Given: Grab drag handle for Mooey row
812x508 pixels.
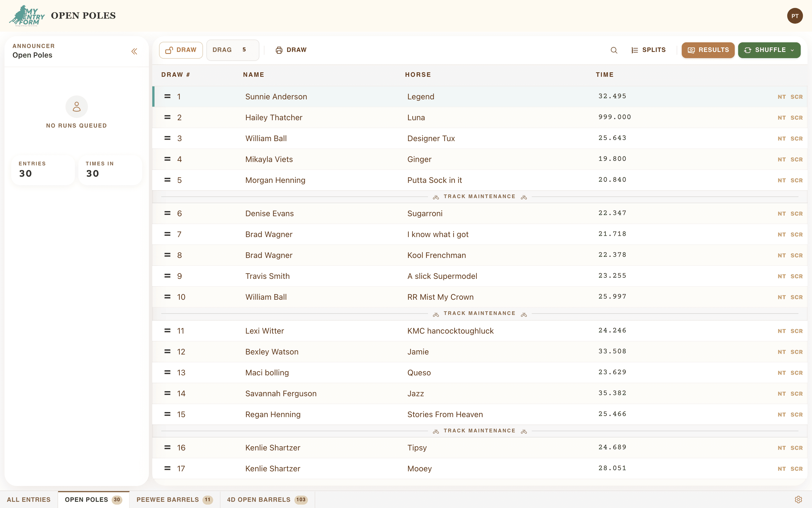Looking at the screenshot, I should (167, 468).
